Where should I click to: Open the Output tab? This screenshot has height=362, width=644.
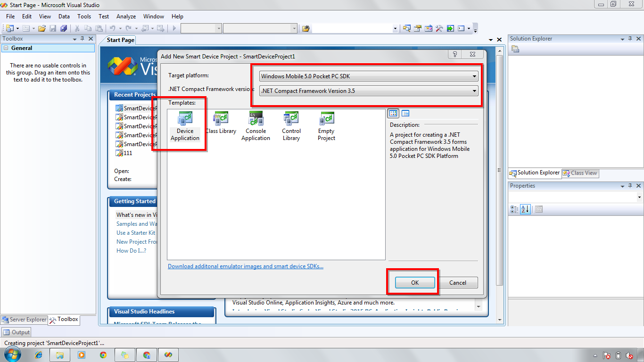pyautogui.click(x=17, y=332)
